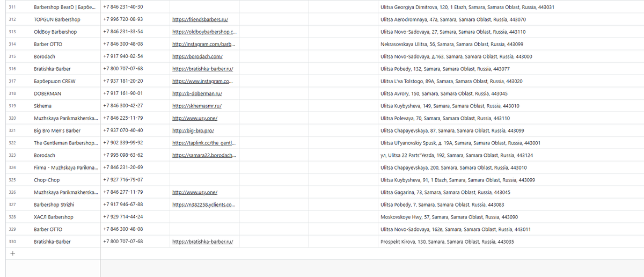The height and width of the screenshot is (277, 644).
Task: Select the Firma - Muzhskaya Parikma cell
Action: point(65,167)
